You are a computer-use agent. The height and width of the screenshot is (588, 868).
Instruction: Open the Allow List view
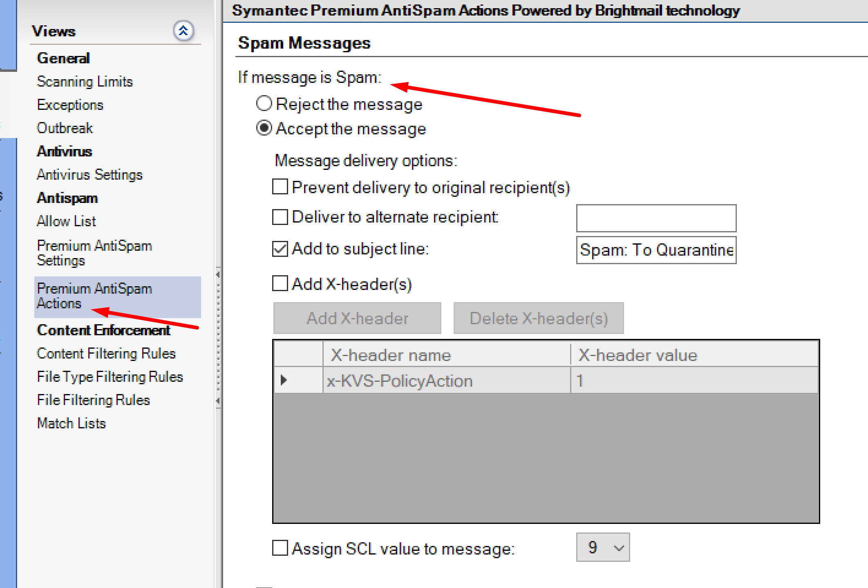[x=66, y=221]
